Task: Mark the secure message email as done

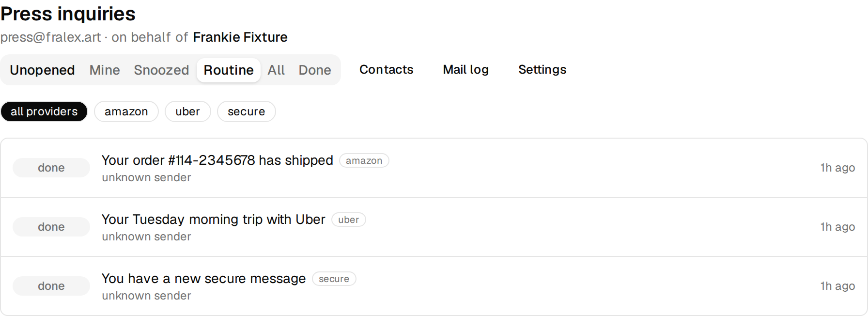Action: click(51, 286)
